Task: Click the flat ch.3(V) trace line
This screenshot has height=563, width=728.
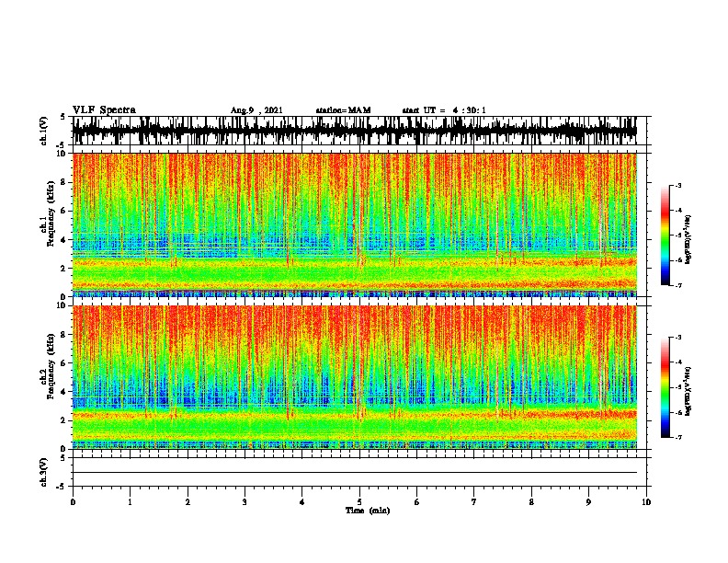Action: (355, 473)
